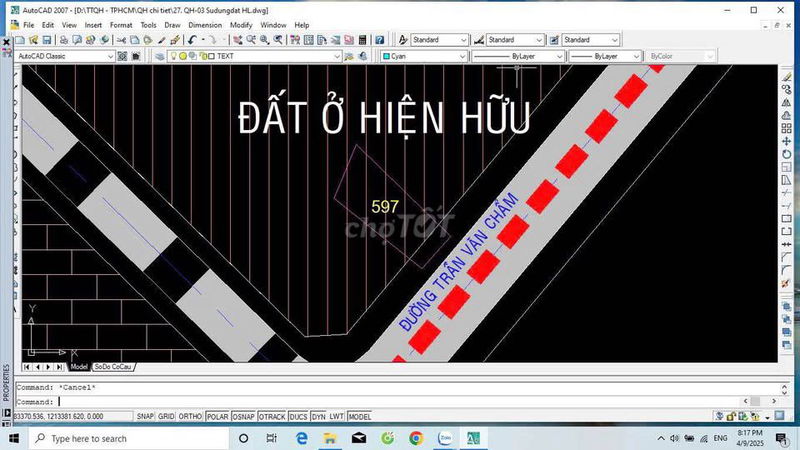The width and height of the screenshot is (800, 450).
Task: Click the Cut scissors icon
Action: pyautogui.click(x=122, y=40)
